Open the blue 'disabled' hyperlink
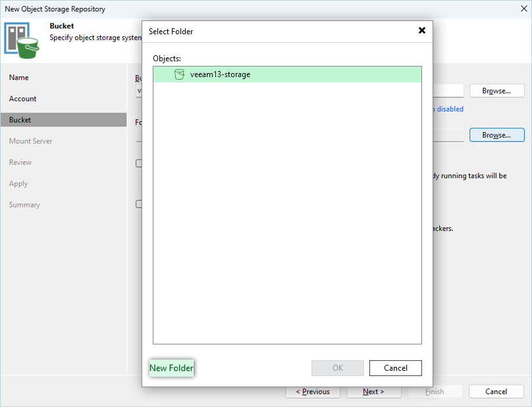532x407 pixels. tap(449, 109)
